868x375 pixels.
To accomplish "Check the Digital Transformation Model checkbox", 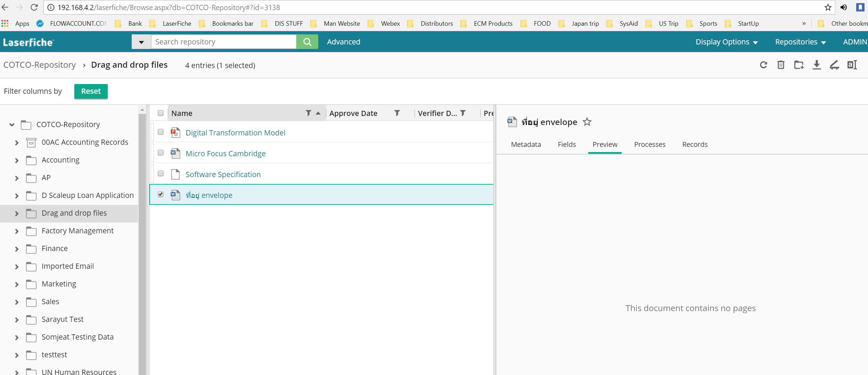I will [x=161, y=132].
